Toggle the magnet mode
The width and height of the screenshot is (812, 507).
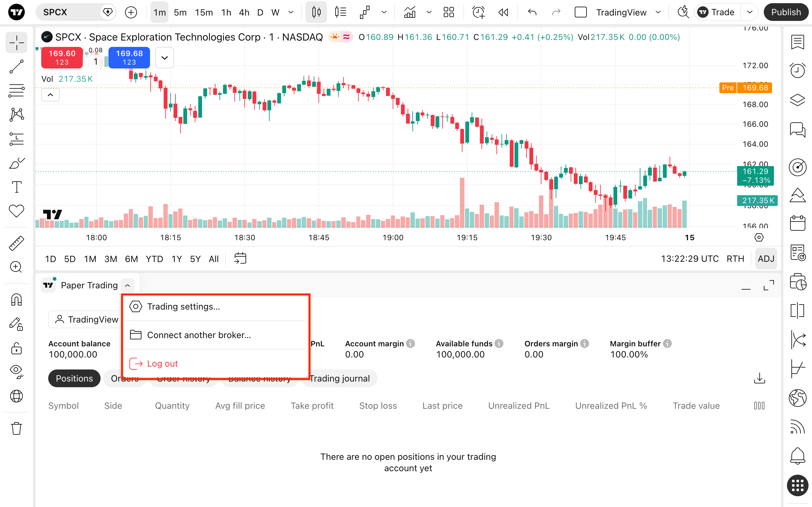16,300
